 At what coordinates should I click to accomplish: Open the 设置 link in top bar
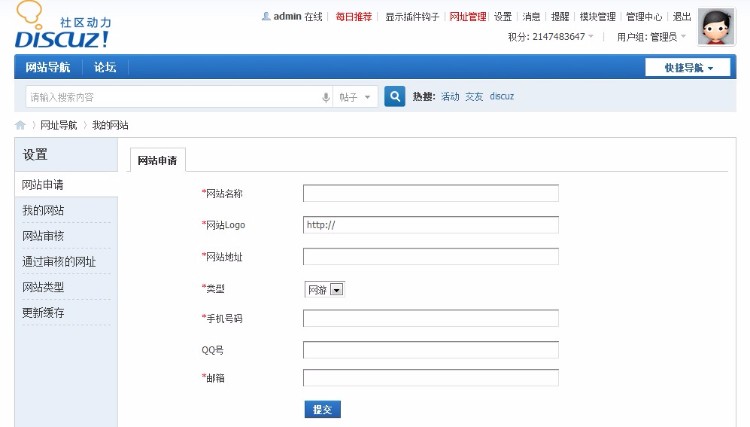tap(503, 17)
